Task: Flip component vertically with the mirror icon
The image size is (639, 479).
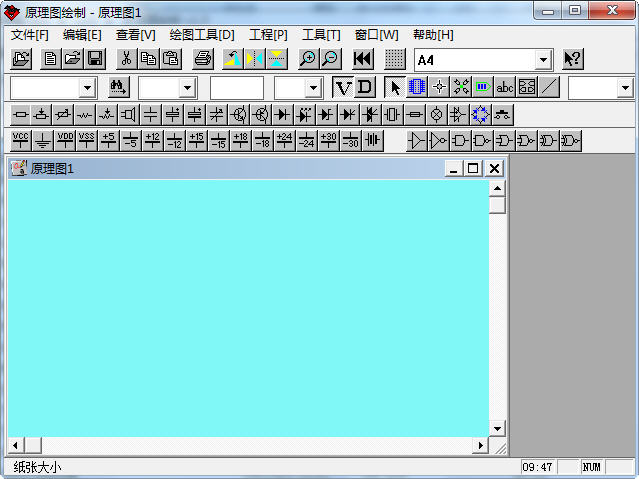Action: [277, 59]
